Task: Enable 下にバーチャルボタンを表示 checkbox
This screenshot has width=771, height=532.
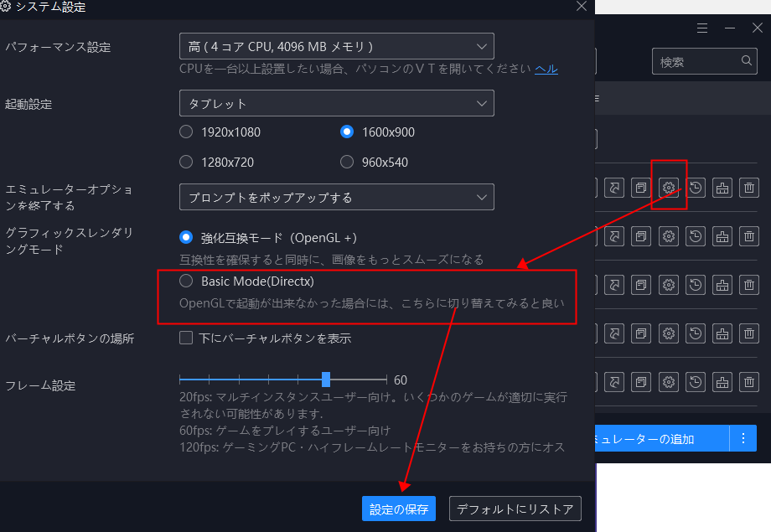Action: coord(186,338)
